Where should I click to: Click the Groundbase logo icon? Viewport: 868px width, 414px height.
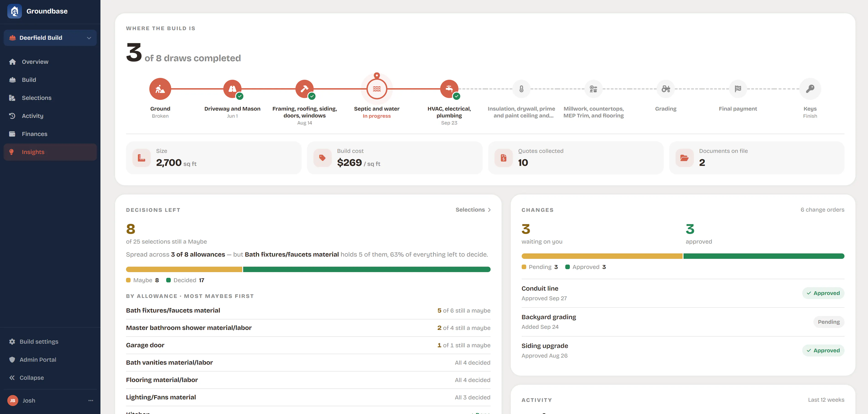coord(14,11)
